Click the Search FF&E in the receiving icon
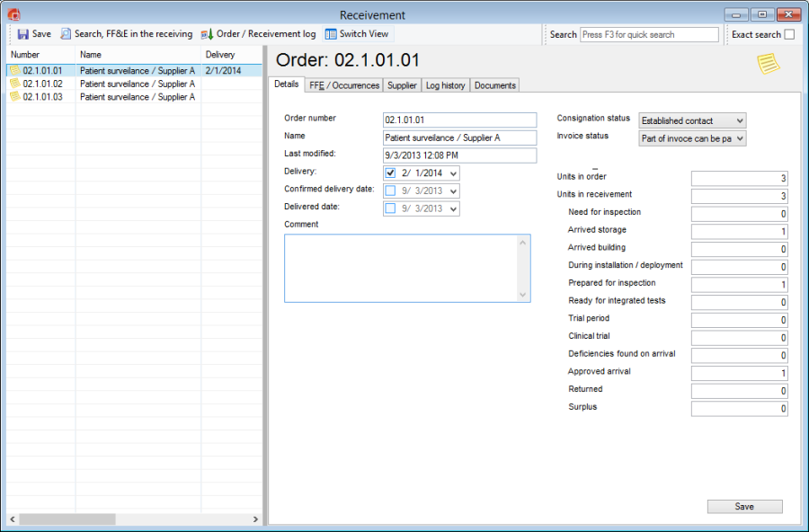 pyautogui.click(x=66, y=34)
